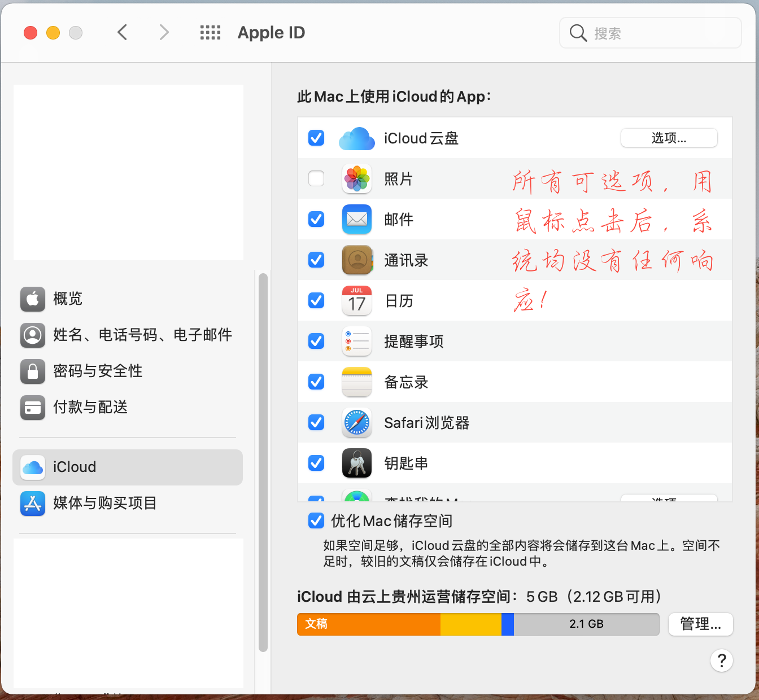Click the gray 2.1 GB free segment
The width and height of the screenshot is (759, 700).
pos(587,624)
